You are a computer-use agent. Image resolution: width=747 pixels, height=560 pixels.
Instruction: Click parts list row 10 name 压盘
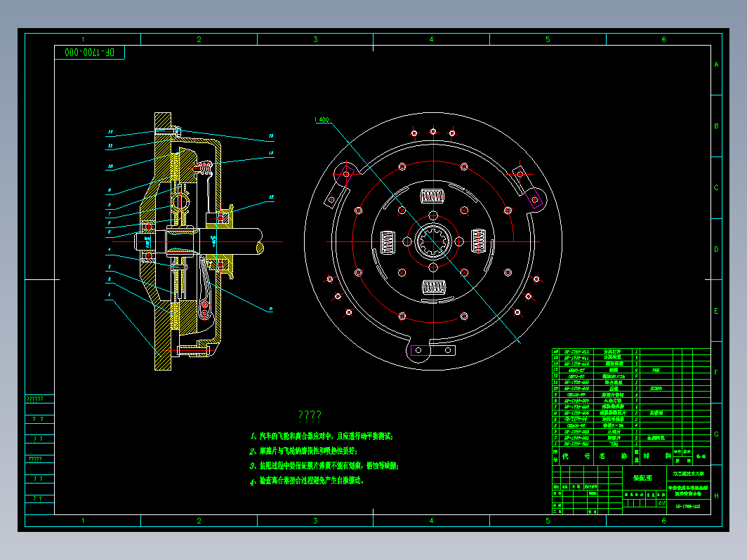(x=613, y=389)
